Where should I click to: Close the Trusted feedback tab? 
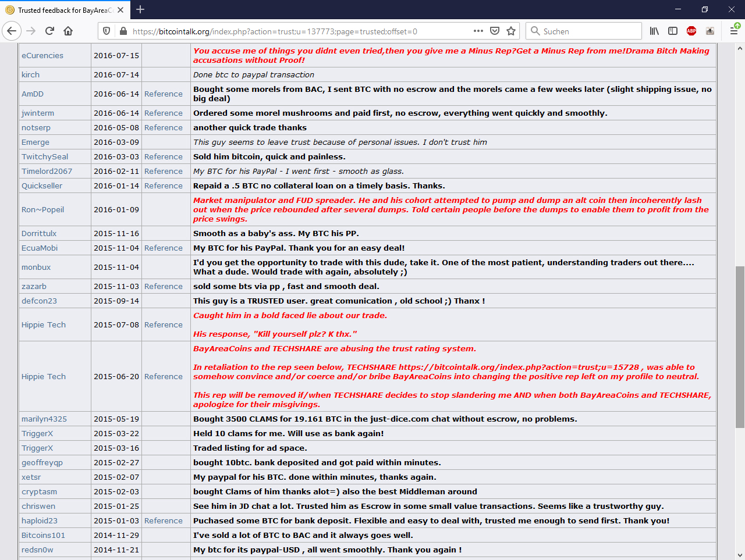click(120, 10)
